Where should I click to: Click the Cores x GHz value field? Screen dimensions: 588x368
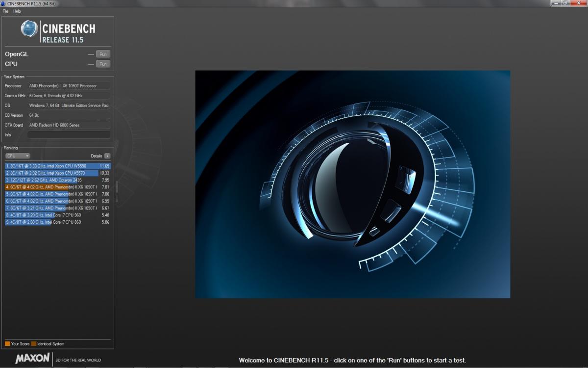[69, 96]
